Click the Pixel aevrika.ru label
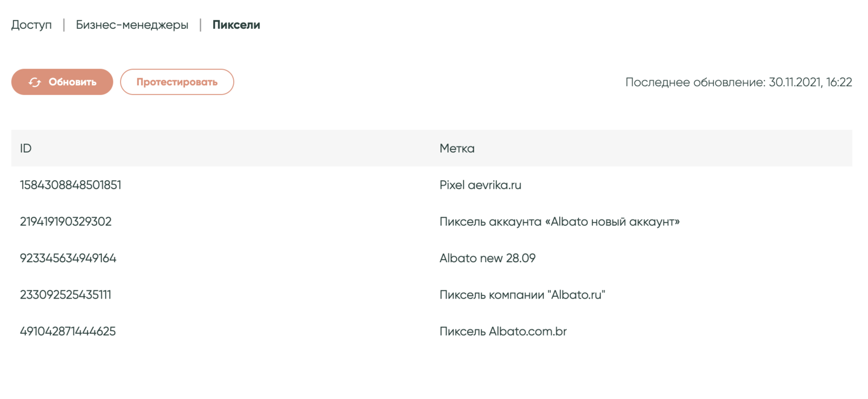This screenshot has width=868, height=399. (480, 185)
